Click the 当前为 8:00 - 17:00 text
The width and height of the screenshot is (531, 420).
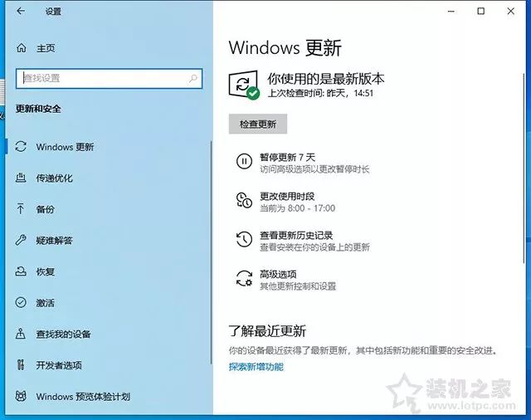tap(298, 208)
